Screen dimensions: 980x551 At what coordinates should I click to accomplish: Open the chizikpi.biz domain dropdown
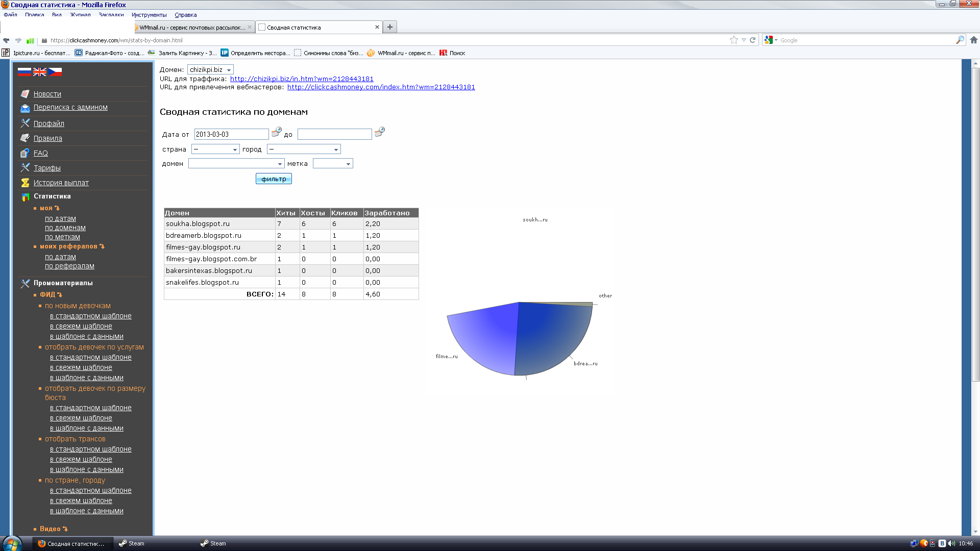click(210, 70)
